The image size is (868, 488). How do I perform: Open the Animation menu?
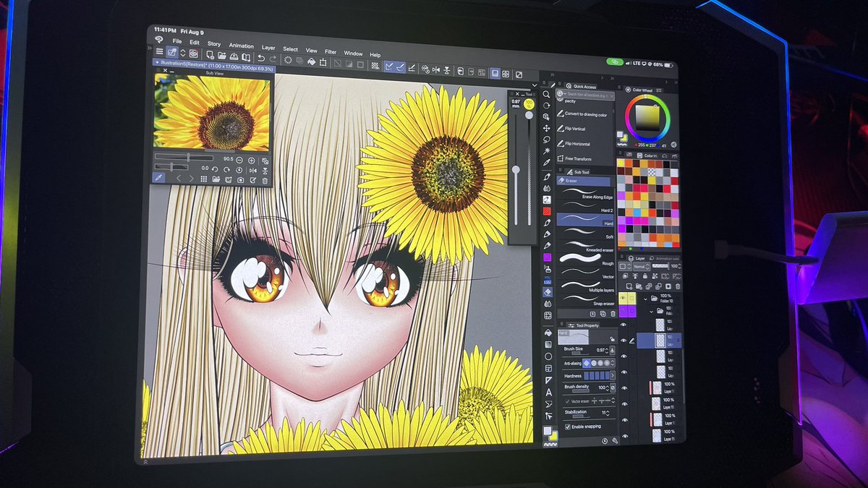tap(241, 46)
